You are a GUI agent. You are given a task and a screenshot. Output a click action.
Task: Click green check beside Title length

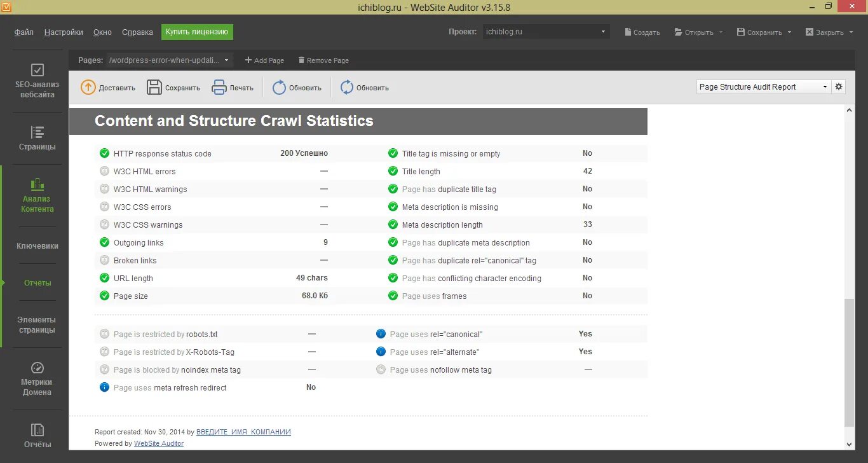(393, 171)
